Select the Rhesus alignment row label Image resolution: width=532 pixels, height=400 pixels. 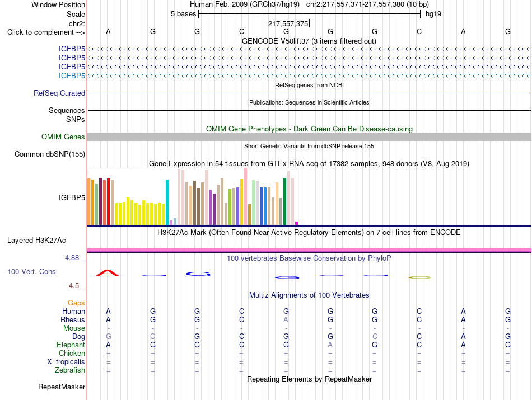pos(73,320)
